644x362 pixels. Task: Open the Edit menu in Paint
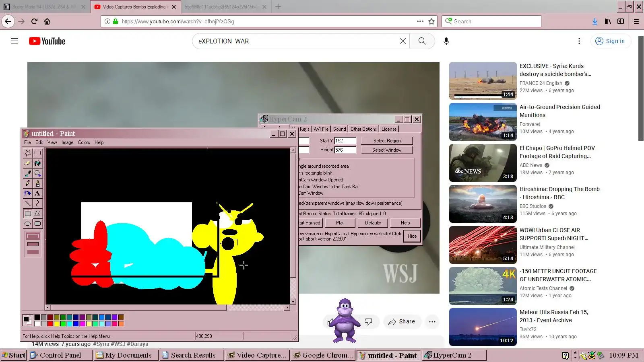click(39, 142)
